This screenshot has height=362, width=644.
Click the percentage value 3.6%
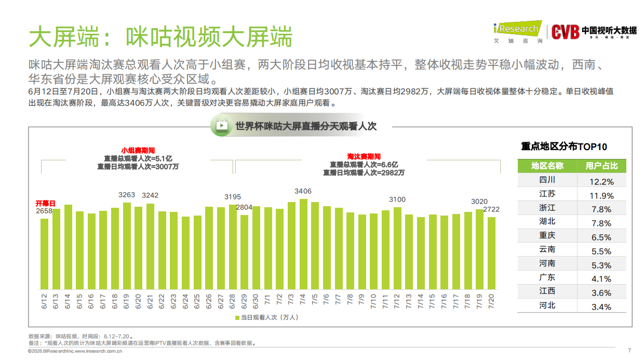601,293
